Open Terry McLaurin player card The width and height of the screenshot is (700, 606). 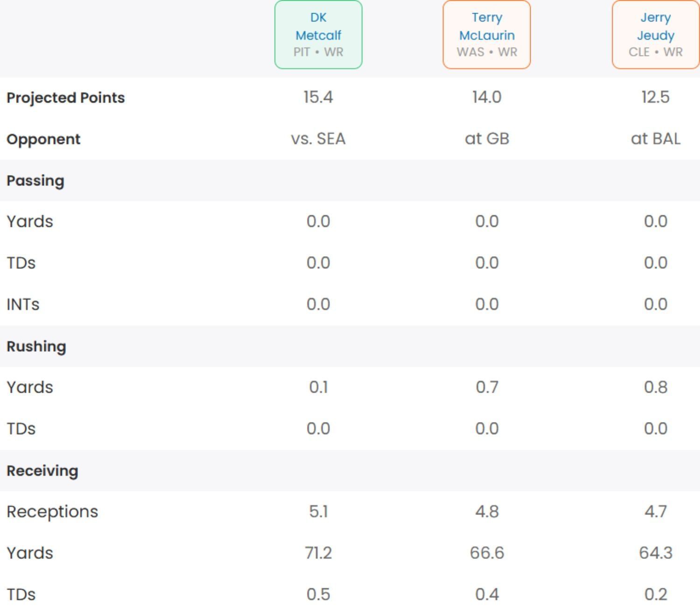coord(487,35)
